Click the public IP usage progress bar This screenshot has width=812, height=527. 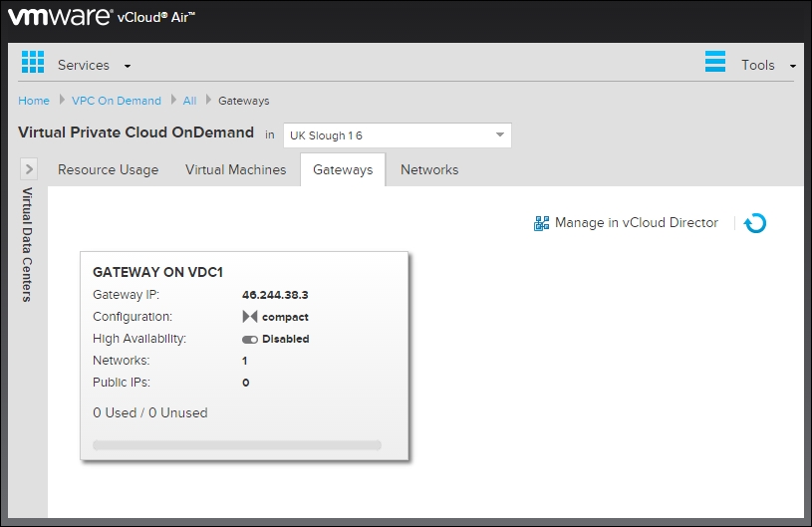click(x=237, y=445)
